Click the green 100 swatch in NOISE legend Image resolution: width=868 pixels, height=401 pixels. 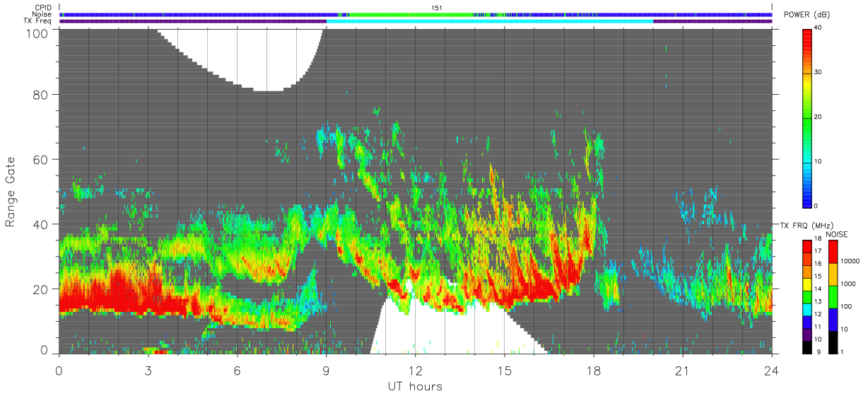[x=832, y=297]
